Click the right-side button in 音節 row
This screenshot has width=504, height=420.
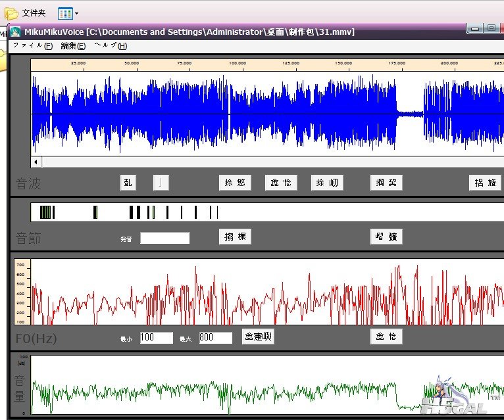[x=386, y=237]
